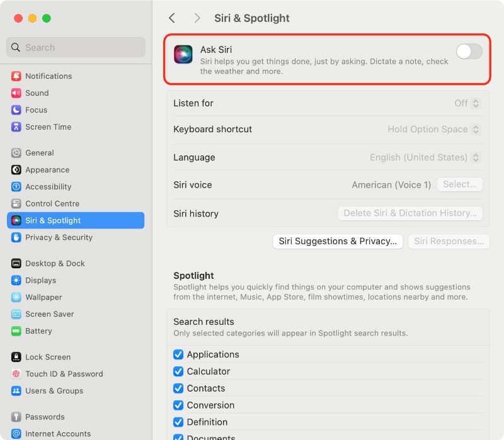Click the Spotlight section heading
Viewport: 504px width, 440px height.
click(x=193, y=276)
